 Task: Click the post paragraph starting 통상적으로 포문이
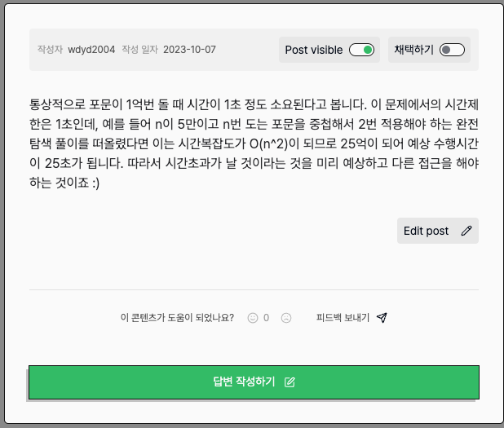pyautogui.click(x=254, y=143)
